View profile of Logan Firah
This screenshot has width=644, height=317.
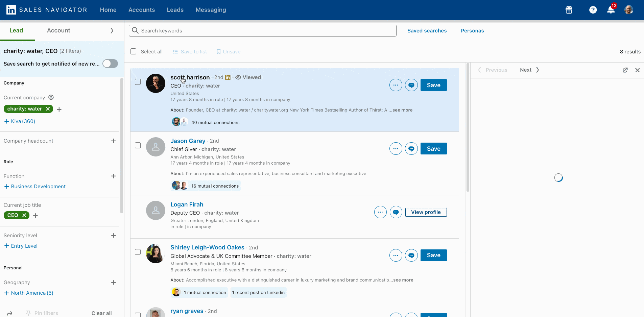pyautogui.click(x=426, y=212)
